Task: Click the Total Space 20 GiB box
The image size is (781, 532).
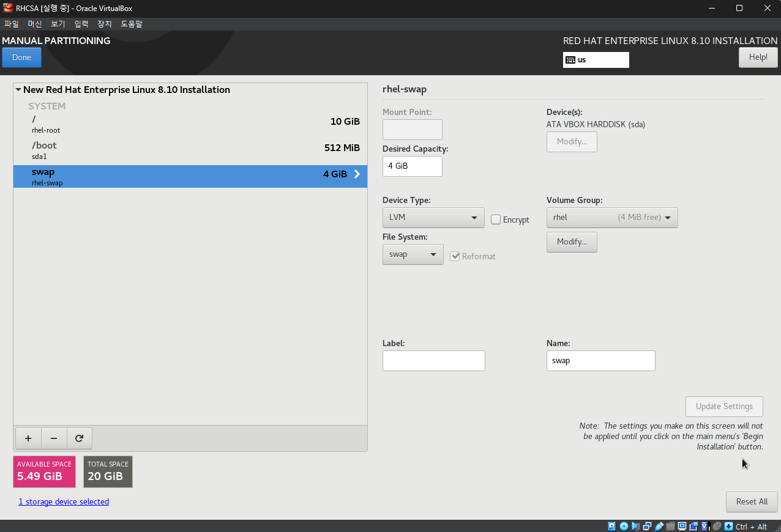Action: 108,471
